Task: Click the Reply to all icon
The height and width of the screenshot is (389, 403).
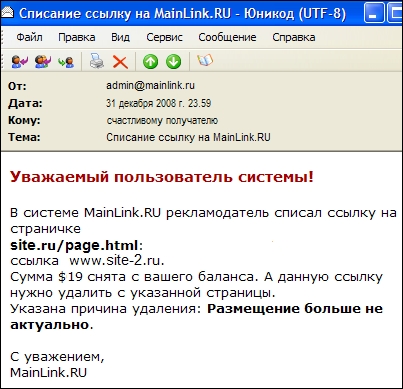Action: point(43,62)
